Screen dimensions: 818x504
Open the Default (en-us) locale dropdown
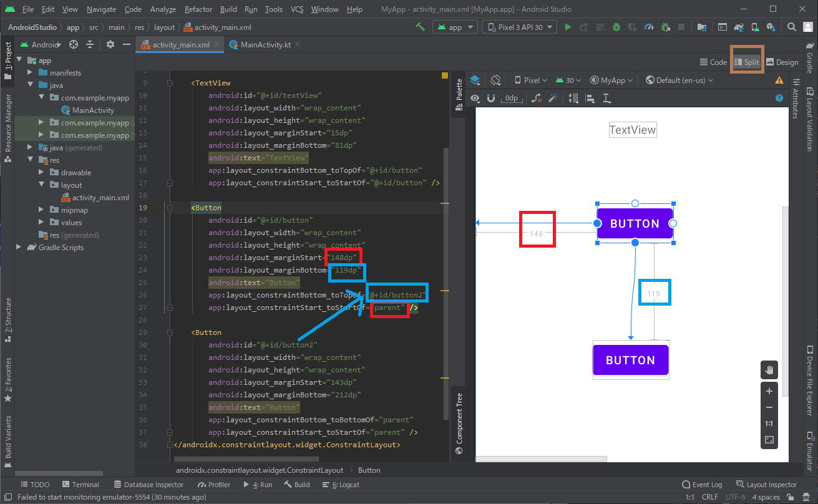[679, 80]
